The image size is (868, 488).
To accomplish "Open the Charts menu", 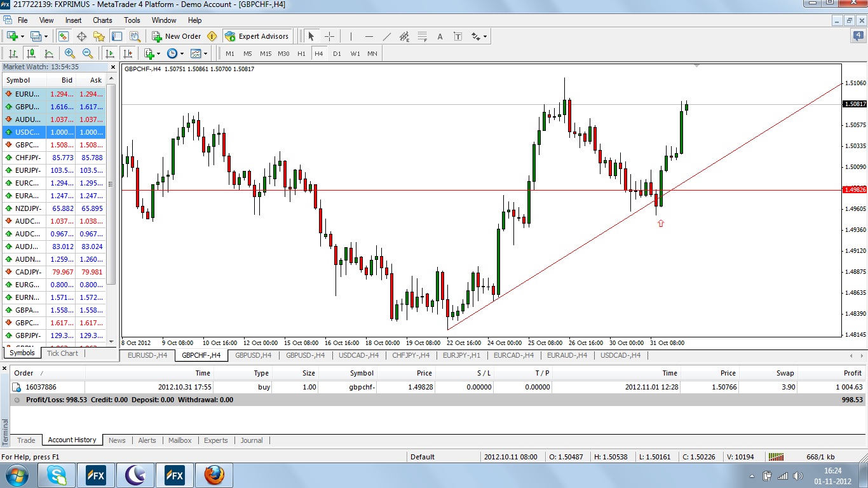I will (x=102, y=20).
